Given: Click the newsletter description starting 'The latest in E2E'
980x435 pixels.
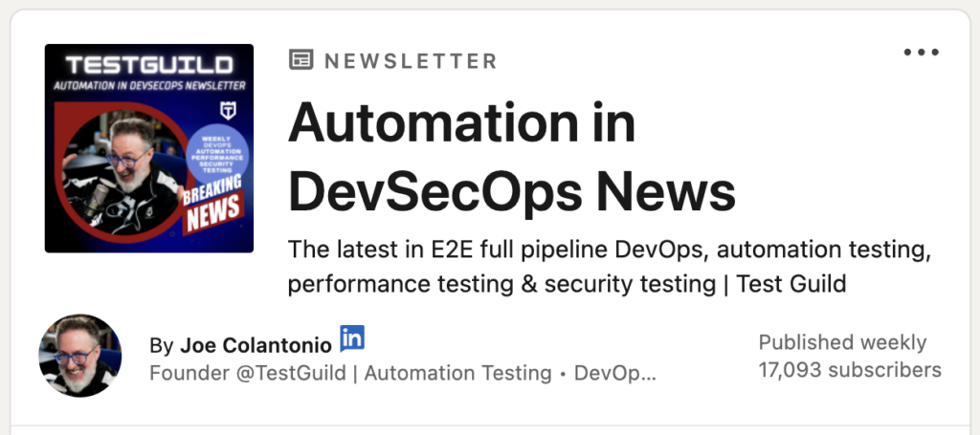Looking at the screenshot, I should click(x=610, y=267).
